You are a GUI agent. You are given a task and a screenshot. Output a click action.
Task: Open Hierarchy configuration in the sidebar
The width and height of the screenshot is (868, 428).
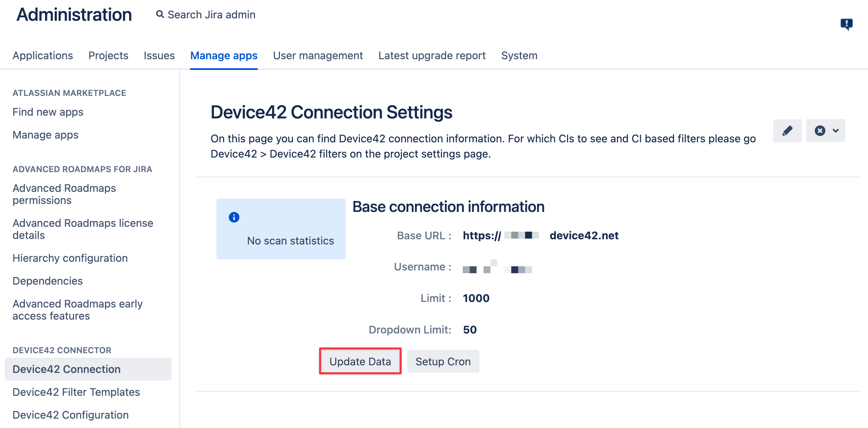pos(70,258)
